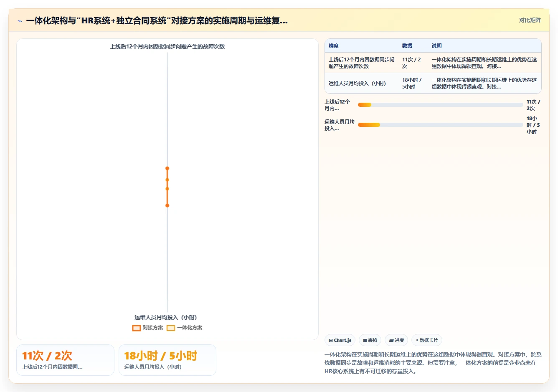Click the bottom orange data point on chart

[167, 205]
